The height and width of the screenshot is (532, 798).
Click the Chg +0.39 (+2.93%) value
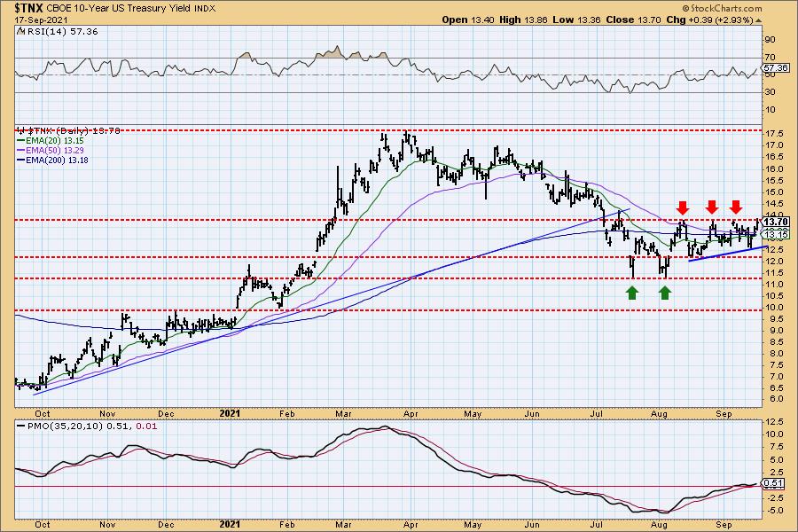coord(709,20)
